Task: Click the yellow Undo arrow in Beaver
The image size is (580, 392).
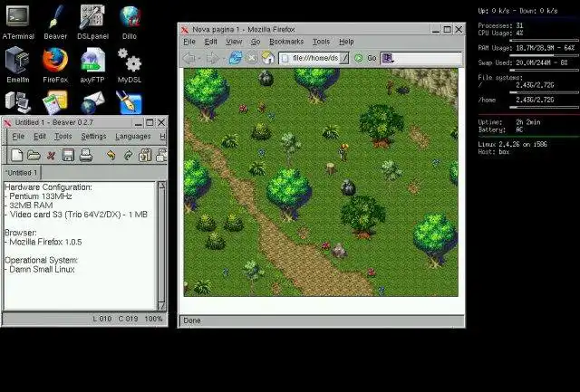Action: pyautogui.click(x=111, y=155)
